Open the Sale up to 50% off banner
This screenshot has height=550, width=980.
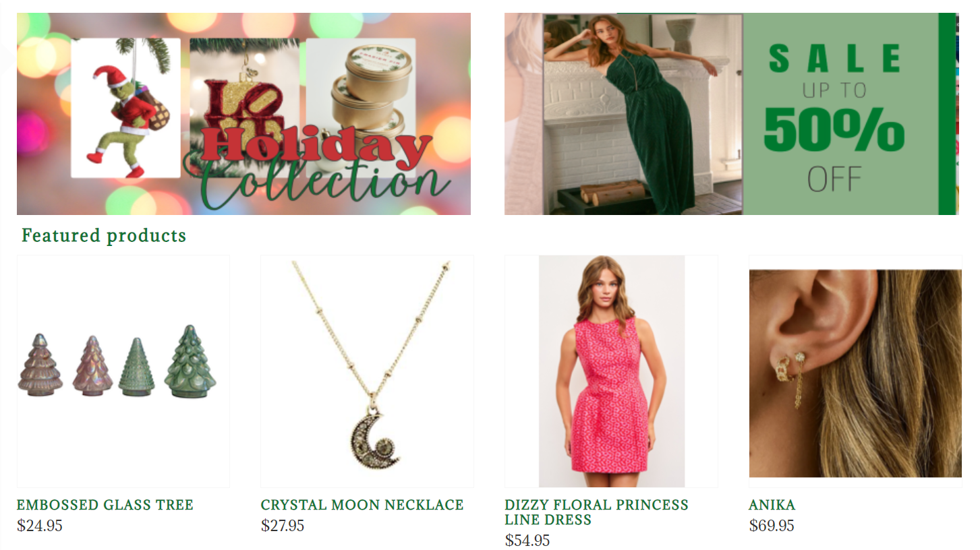pos(731,114)
